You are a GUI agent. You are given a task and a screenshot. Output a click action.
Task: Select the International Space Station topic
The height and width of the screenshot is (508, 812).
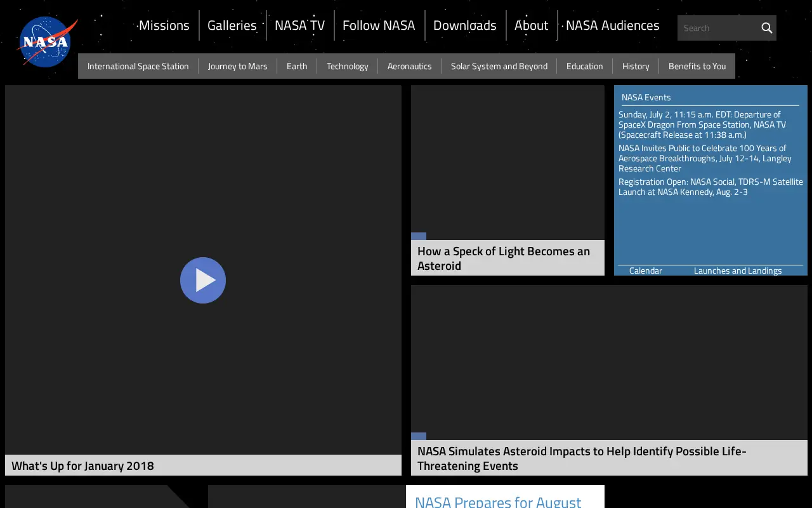[138, 66]
